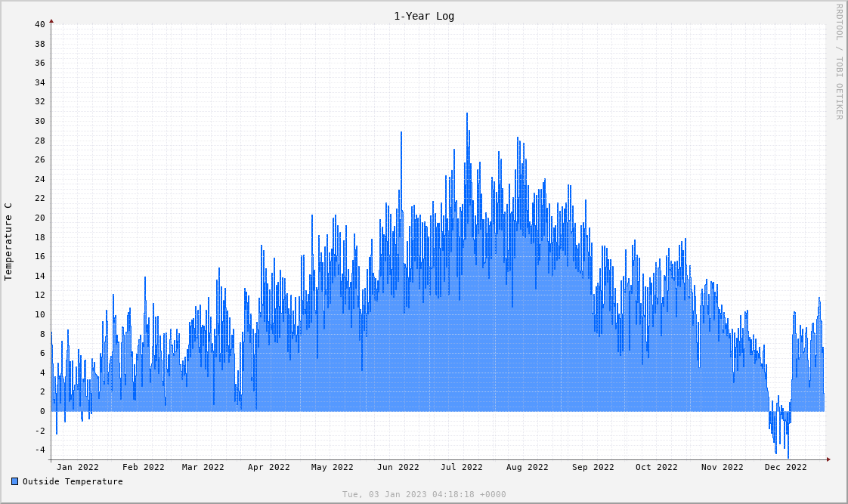Screen dimensions: 848x504
Task: Click the 40 tick label on Y axis
Action: (39, 25)
